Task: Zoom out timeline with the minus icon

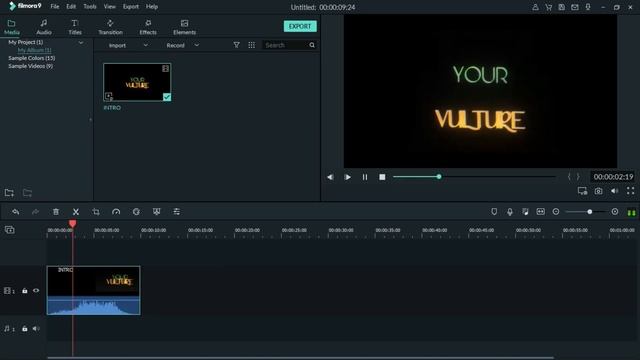Action: click(x=556, y=211)
